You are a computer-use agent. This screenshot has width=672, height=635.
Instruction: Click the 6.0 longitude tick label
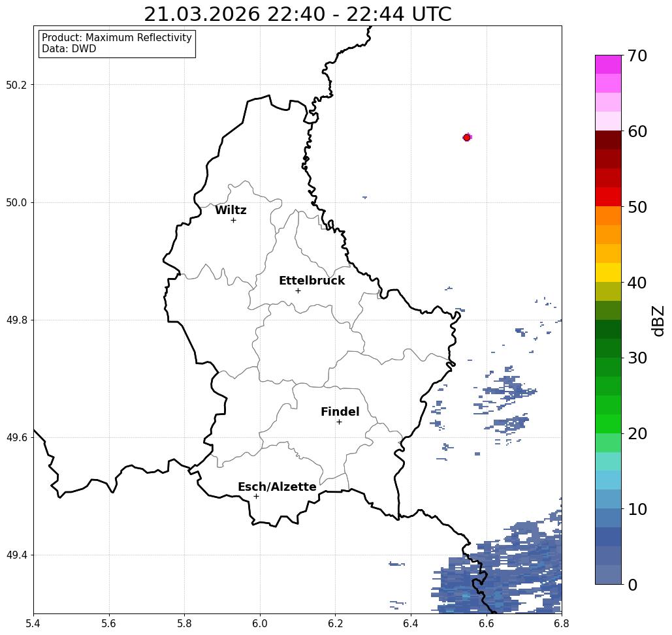tap(260, 624)
